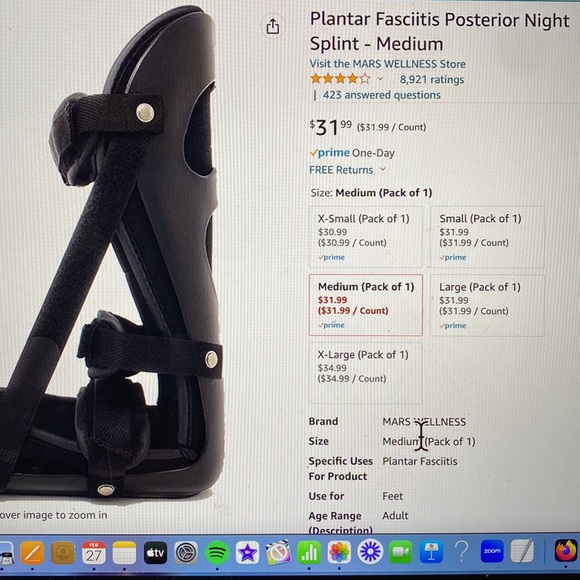Expand the star rating breakdown chevron
580x580 pixels.
tap(380, 79)
